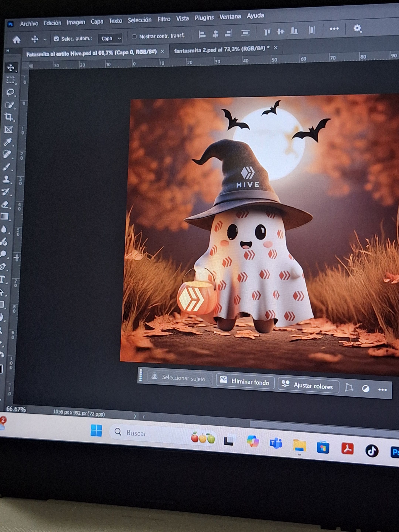399x532 pixels.
Task: Open the Capa dropdown in options bar
Action: (x=111, y=38)
